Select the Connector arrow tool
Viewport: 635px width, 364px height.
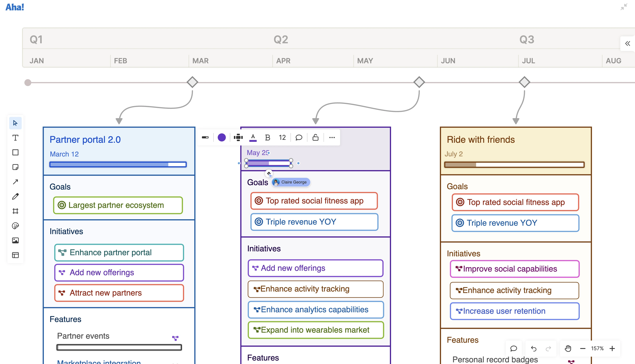15,181
